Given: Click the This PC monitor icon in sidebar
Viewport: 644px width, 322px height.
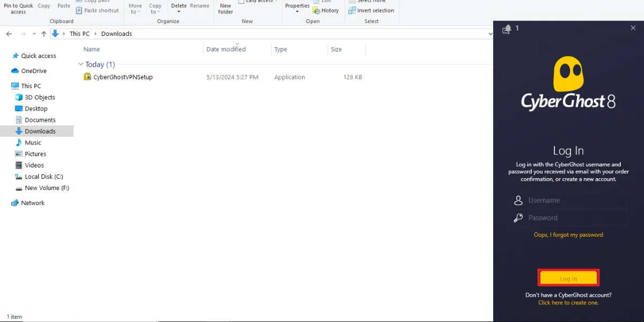Looking at the screenshot, I should tap(15, 86).
